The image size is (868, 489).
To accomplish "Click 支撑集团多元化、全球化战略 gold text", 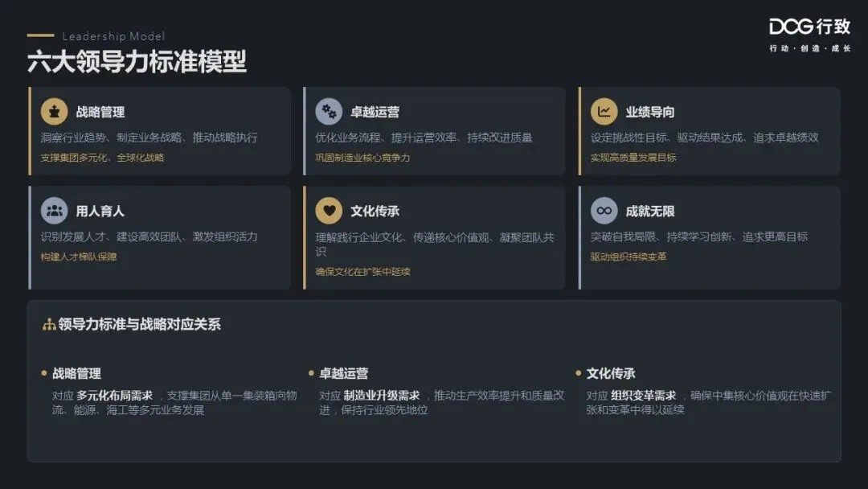I will pyautogui.click(x=102, y=158).
